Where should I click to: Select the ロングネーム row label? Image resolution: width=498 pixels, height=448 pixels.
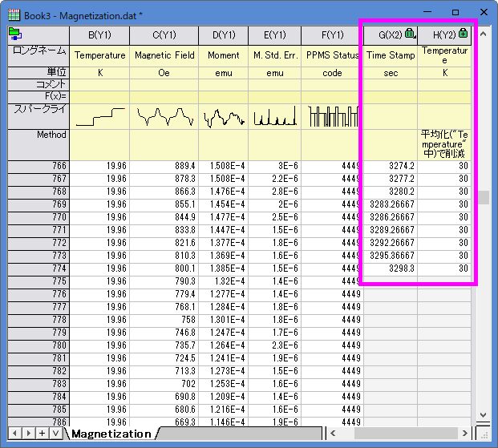pyautogui.click(x=38, y=55)
